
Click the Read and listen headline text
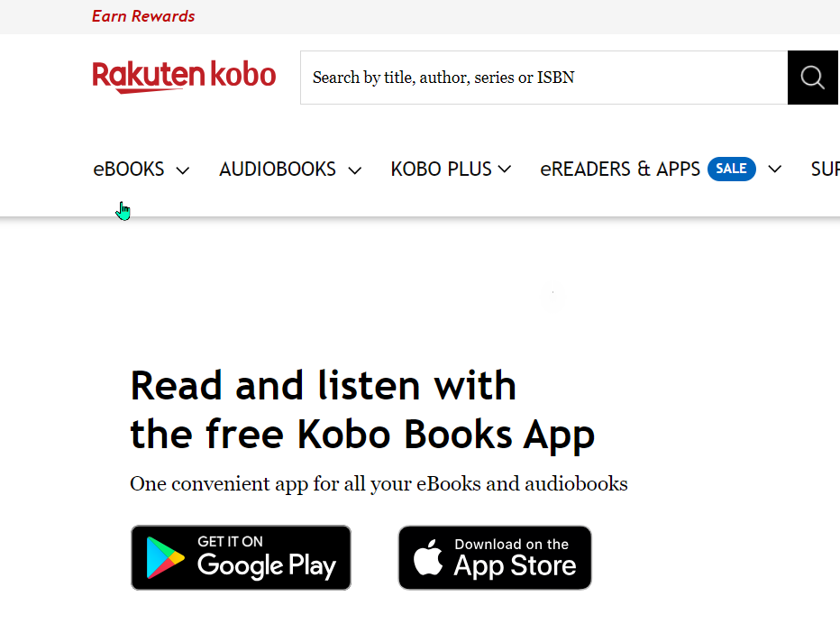pos(362,410)
